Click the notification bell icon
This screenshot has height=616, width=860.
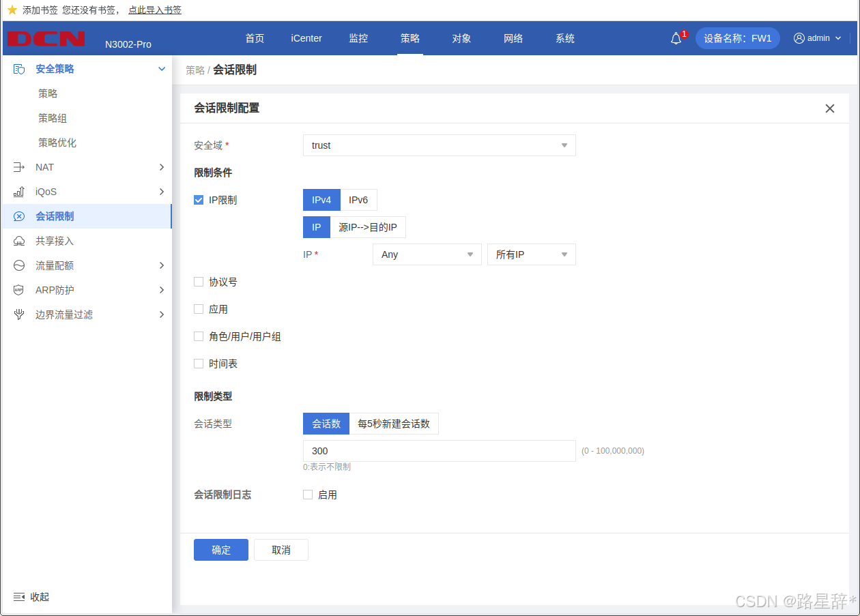tap(676, 38)
